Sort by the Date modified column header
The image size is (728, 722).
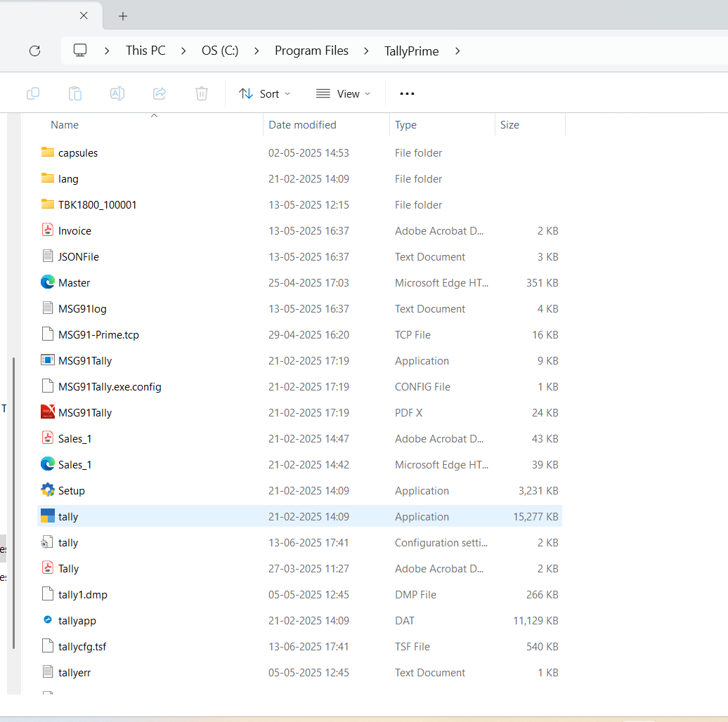coord(302,125)
